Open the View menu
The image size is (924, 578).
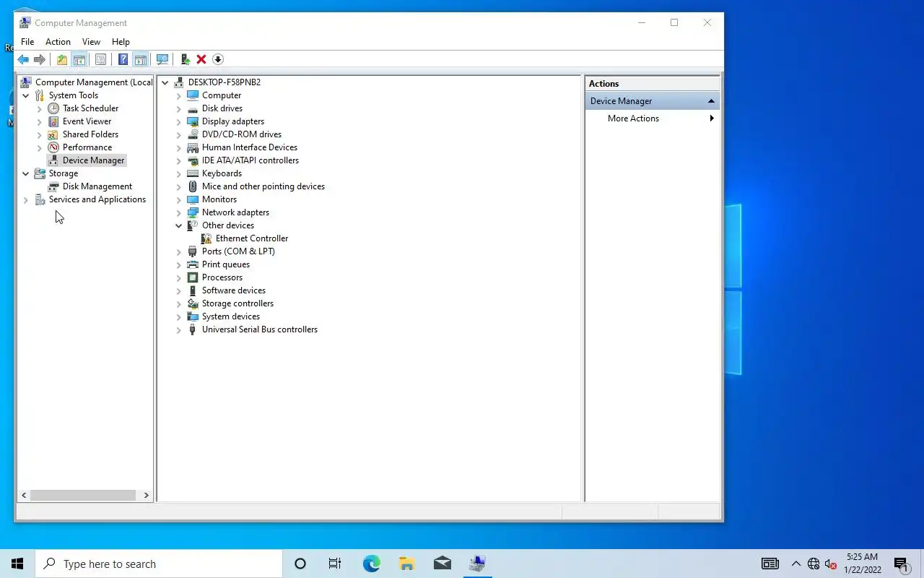(x=91, y=42)
